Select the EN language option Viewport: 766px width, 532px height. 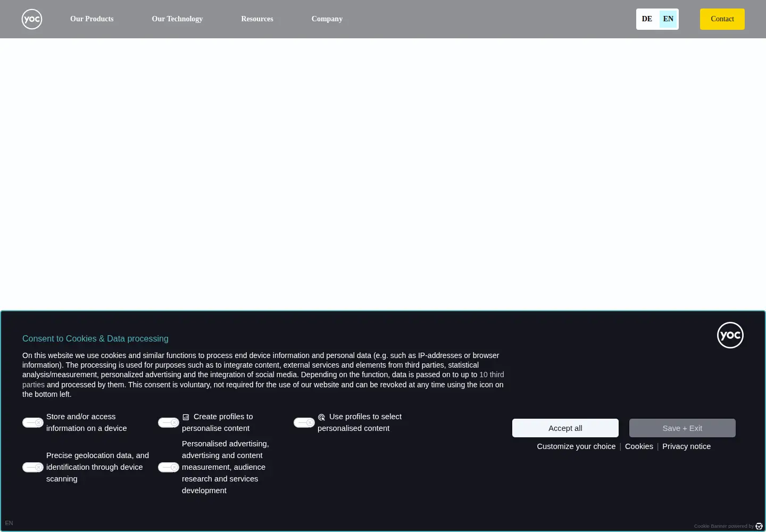tap(668, 19)
